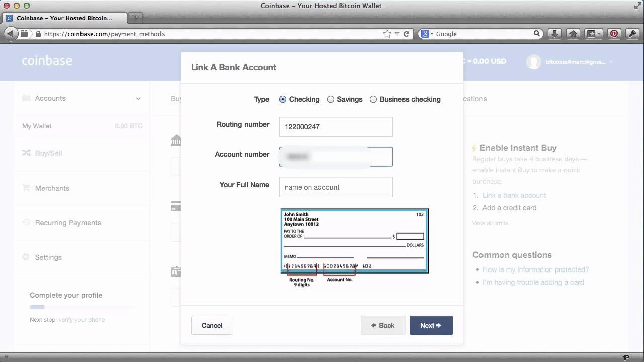
Task: Click the padlock site identity icon
Action: (x=38, y=34)
